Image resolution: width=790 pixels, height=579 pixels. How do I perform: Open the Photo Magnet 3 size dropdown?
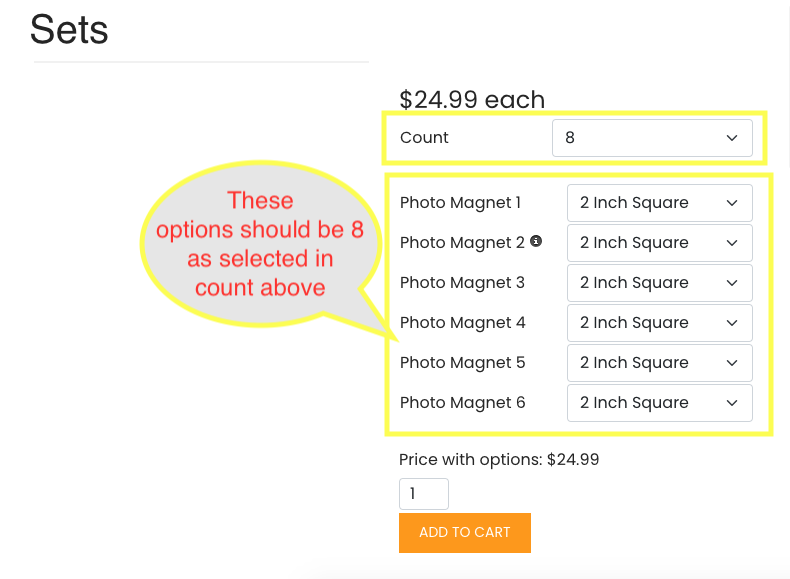pyautogui.click(x=660, y=283)
